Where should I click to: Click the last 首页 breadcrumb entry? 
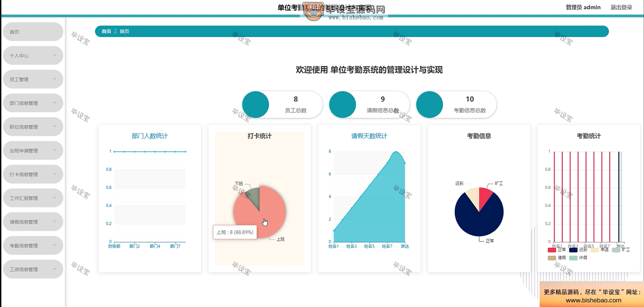click(124, 31)
